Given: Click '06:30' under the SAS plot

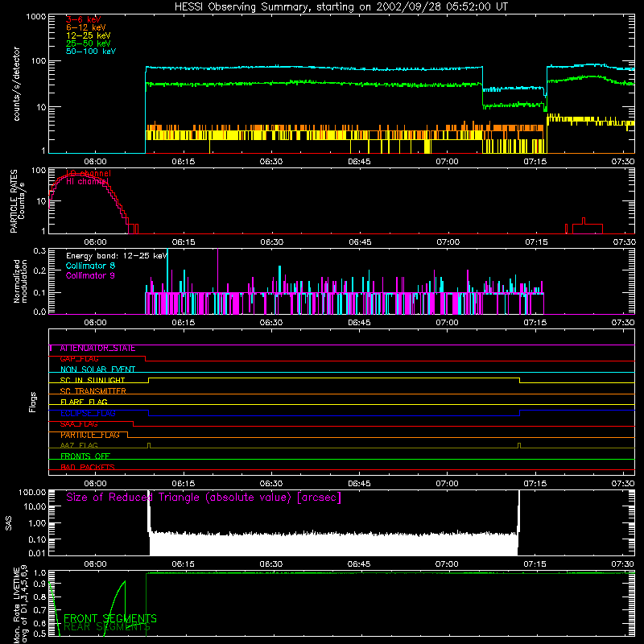Looking at the screenshot, I should pos(270,564).
